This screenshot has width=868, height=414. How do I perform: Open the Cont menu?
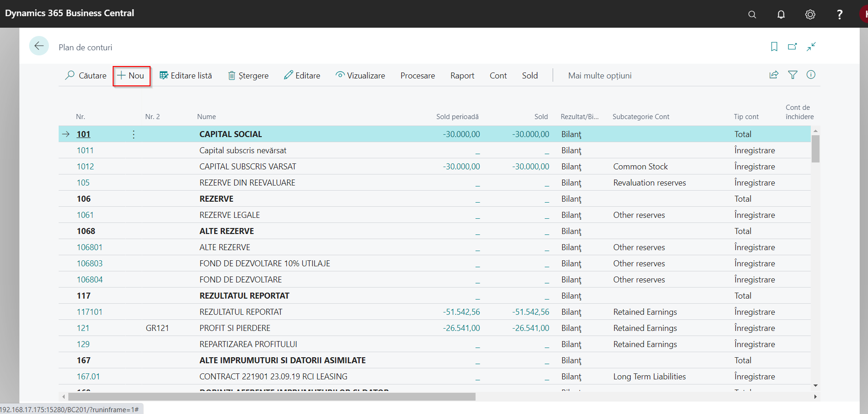pos(498,76)
